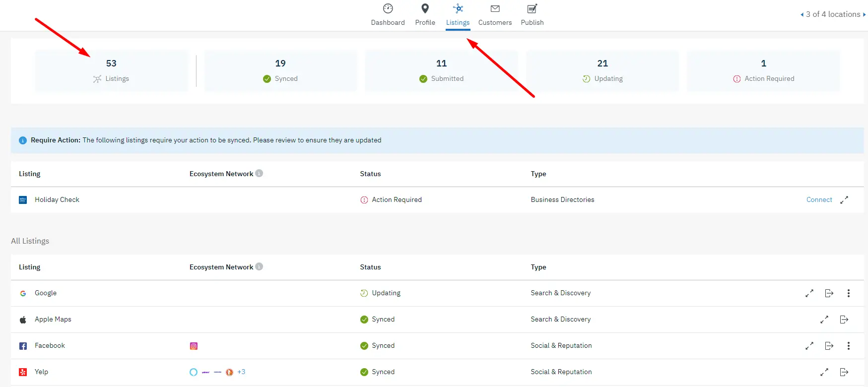Click Synced check icon in Yelp row
The width and height of the screenshot is (868, 387).
tap(364, 372)
